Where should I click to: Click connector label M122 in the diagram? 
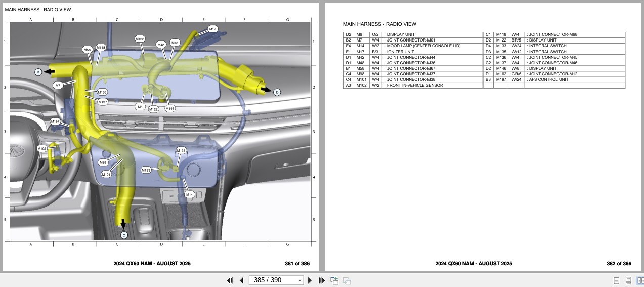[x=153, y=109]
